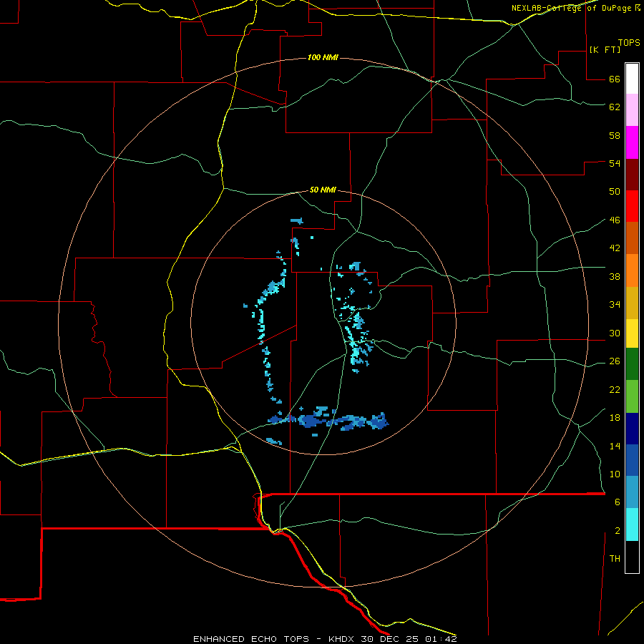Click the white swatch on the tops legend
The height and width of the screenshot is (644, 644).
pyautogui.click(x=632, y=79)
